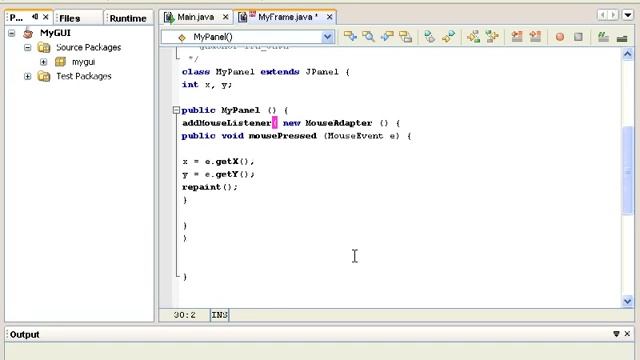The width and height of the screenshot is (640, 360).
Task: Click the right arrow of the editor tab scroller
Action: point(613,15)
